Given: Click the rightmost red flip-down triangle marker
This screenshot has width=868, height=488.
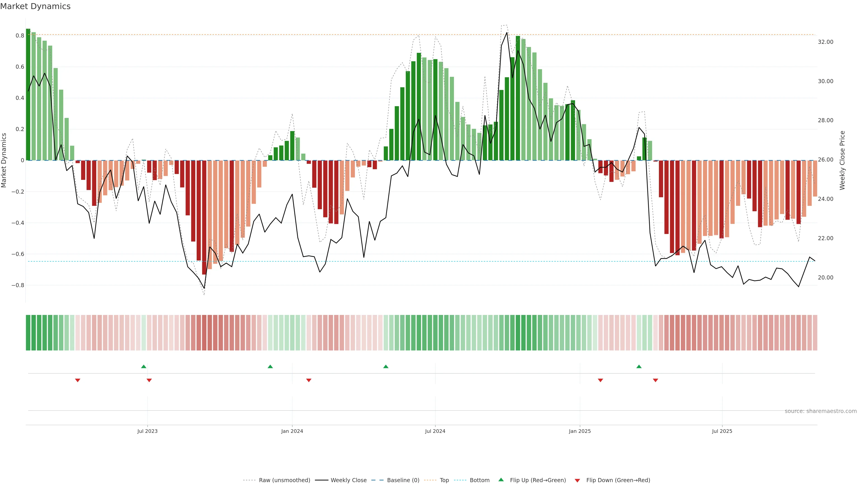Looking at the screenshot, I should pos(655,380).
